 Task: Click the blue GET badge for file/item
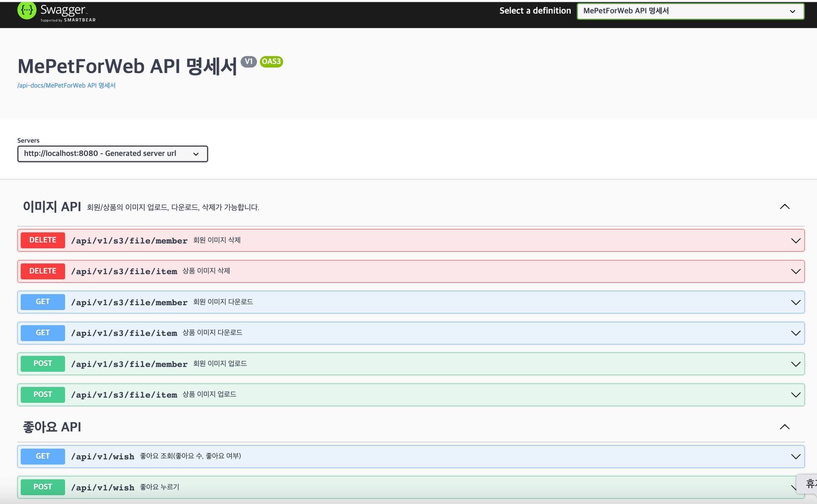43,333
